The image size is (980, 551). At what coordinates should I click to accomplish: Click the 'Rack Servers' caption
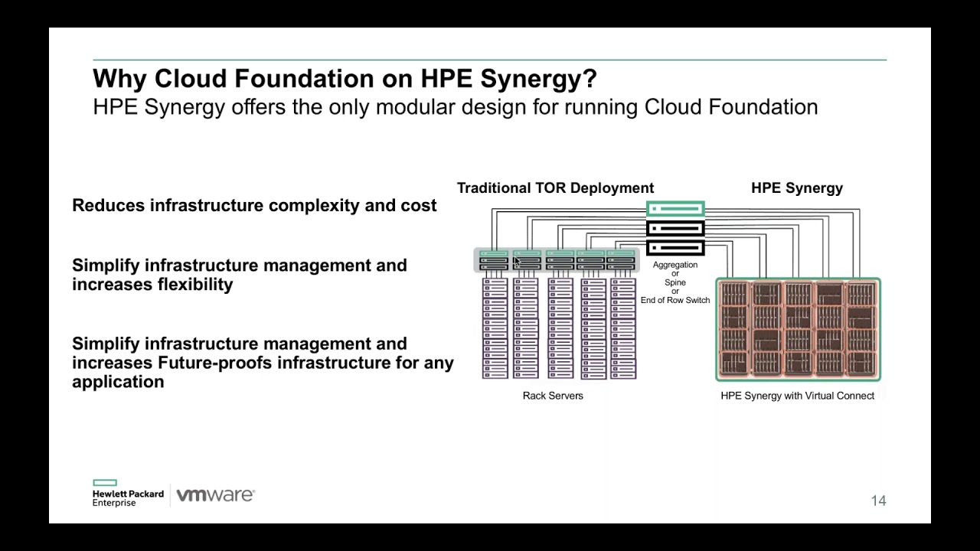(x=553, y=396)
